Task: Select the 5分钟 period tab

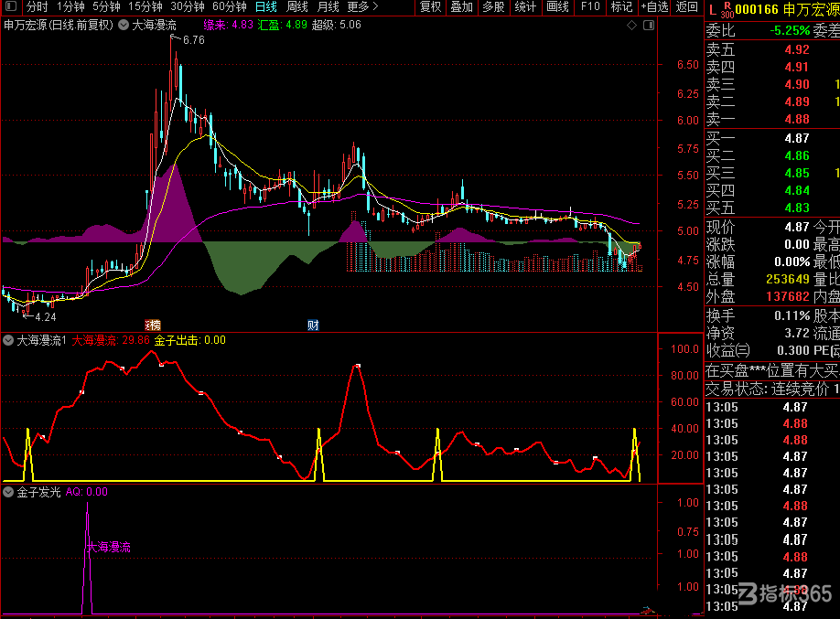Action: tap(106, 7)
